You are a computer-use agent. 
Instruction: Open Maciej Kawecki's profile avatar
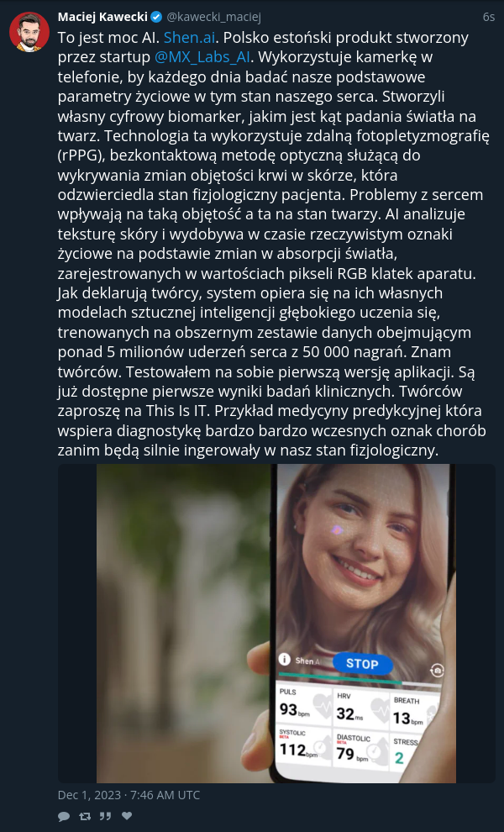point(29,32)
